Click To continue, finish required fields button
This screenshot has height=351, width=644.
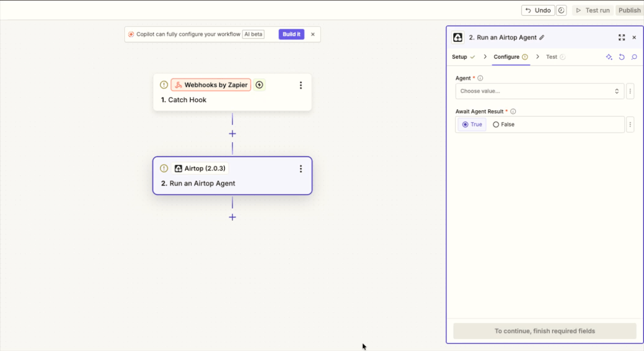(545, 331)
